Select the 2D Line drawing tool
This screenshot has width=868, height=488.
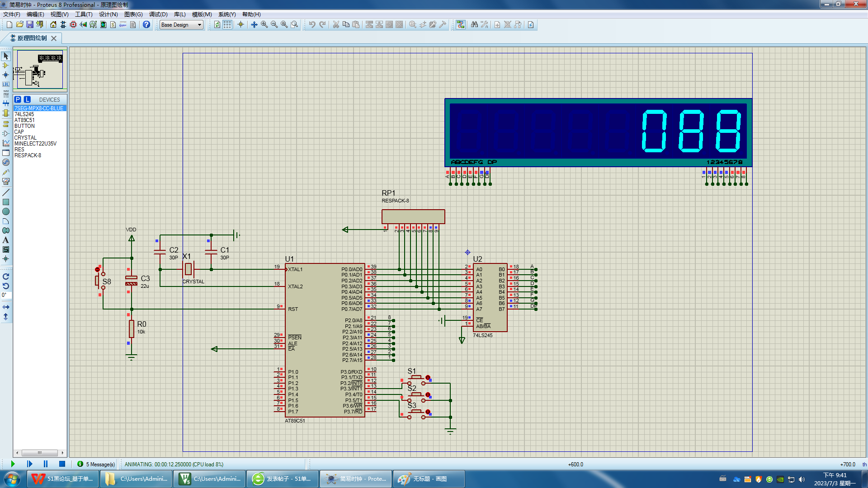pos(6,192)
